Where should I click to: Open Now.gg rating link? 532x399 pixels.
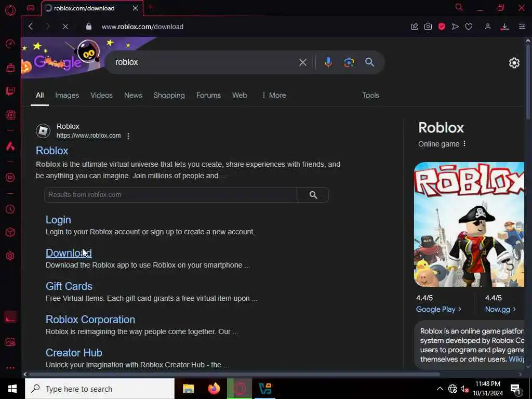click(x=500, y=310)
